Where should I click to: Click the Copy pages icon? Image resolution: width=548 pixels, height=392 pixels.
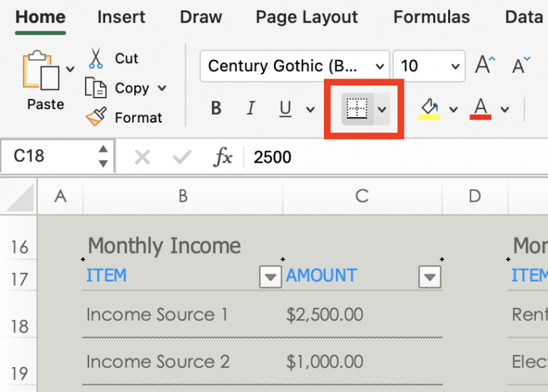(x=96, y=88)
